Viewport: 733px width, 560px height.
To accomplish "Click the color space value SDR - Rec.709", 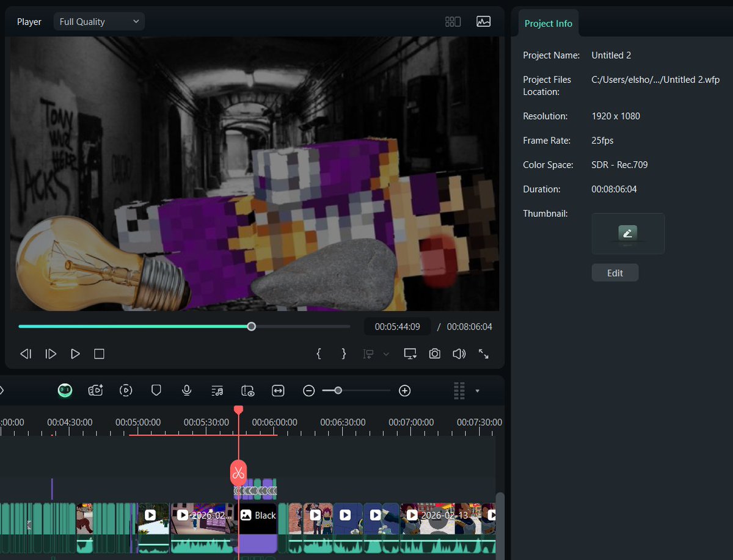I will click(x=619, y=165).
